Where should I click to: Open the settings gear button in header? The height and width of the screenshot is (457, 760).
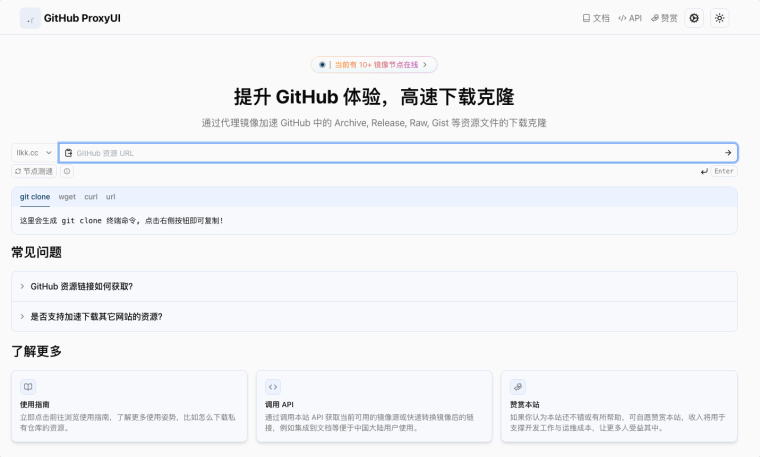point(694,18)
